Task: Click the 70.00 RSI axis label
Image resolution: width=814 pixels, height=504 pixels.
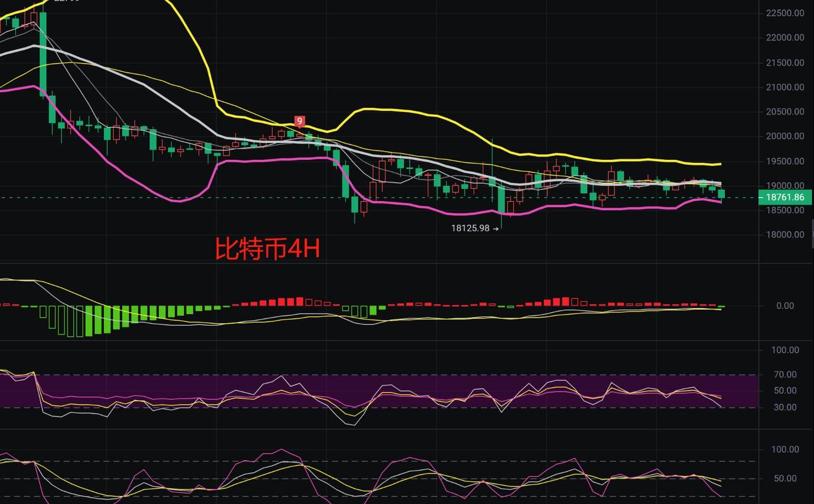Action: point(785,374)
